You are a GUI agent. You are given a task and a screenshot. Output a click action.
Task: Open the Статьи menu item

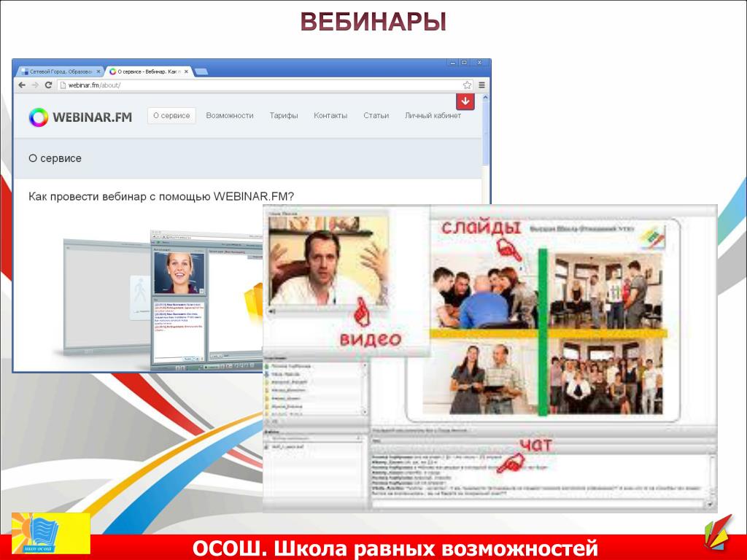[x=376, y=115]
